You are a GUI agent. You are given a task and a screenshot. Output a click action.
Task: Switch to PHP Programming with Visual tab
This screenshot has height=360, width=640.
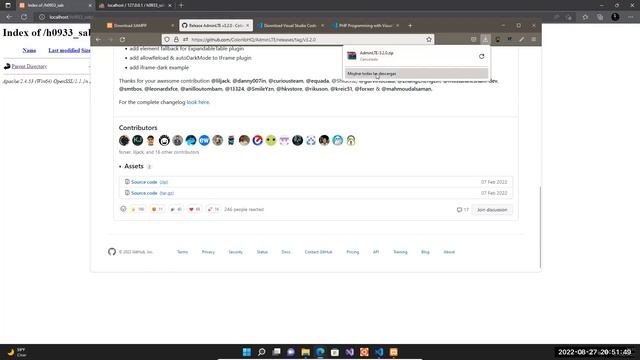pos(365,25)
